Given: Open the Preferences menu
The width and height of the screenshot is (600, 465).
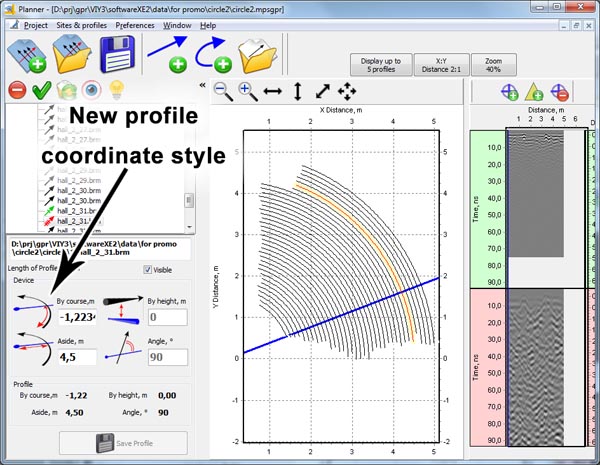Looking at the screenshot, I should pyautogui.click(x=135, y=26).
